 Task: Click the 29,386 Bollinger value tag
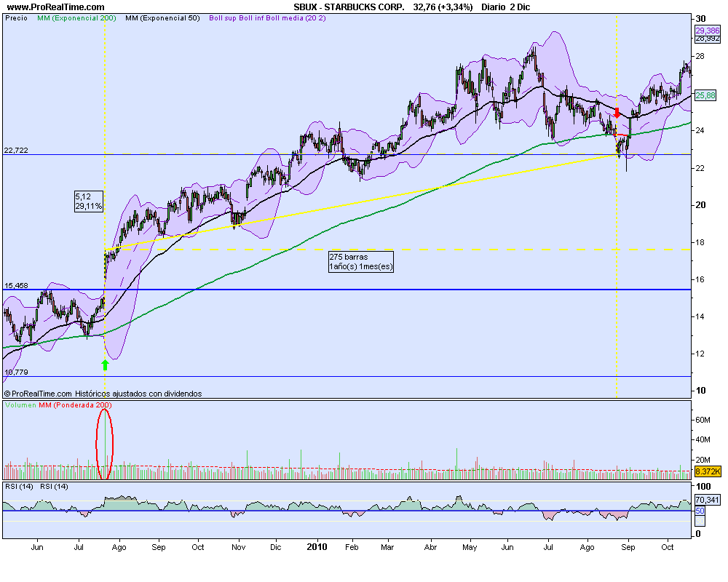708,31
